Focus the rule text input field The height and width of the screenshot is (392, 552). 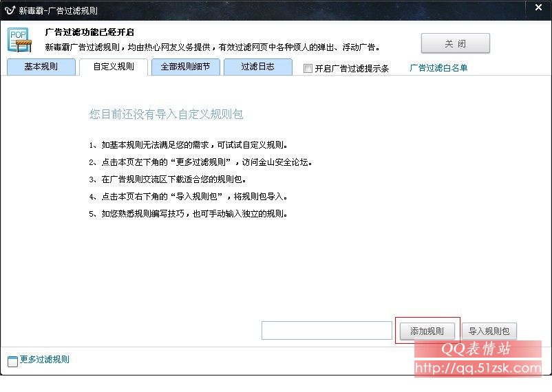coord(327,330)
